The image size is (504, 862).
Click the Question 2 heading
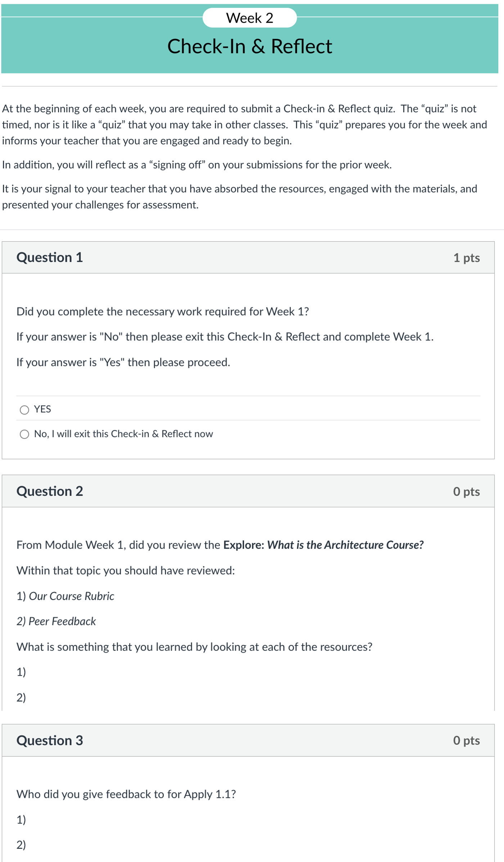[x=50, y=491]
